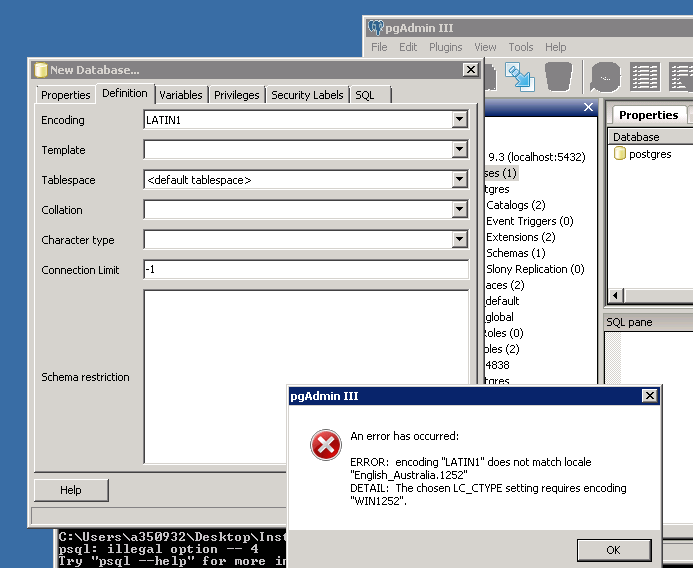Open the Encoding dropdown list
This screenshot has height=568, width=693.
[x=459, y=120]
